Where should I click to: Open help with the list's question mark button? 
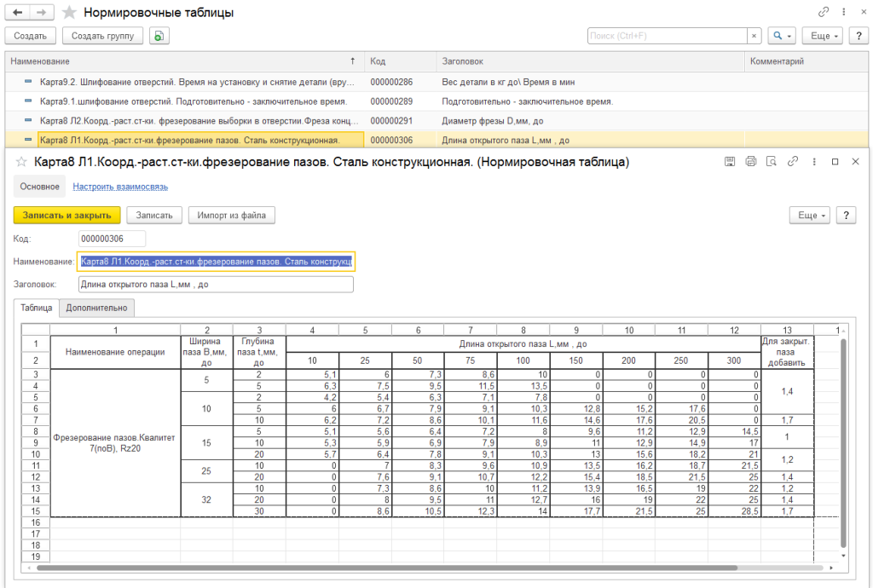tap(858, 36)
